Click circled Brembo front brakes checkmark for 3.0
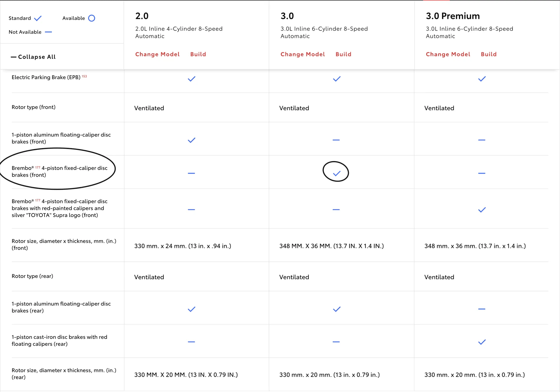The width and height of the screenshot is (560, 392). (337, 173)
